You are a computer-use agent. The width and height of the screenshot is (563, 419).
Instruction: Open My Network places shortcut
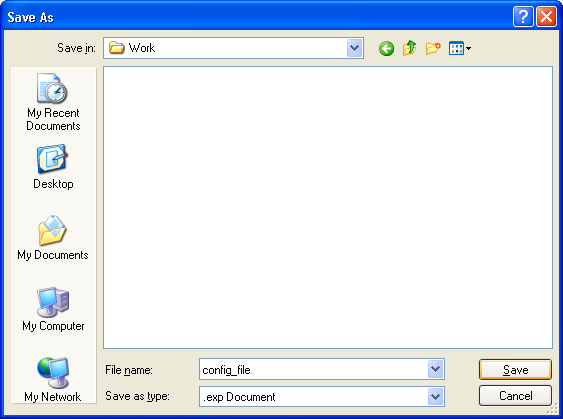53,380
